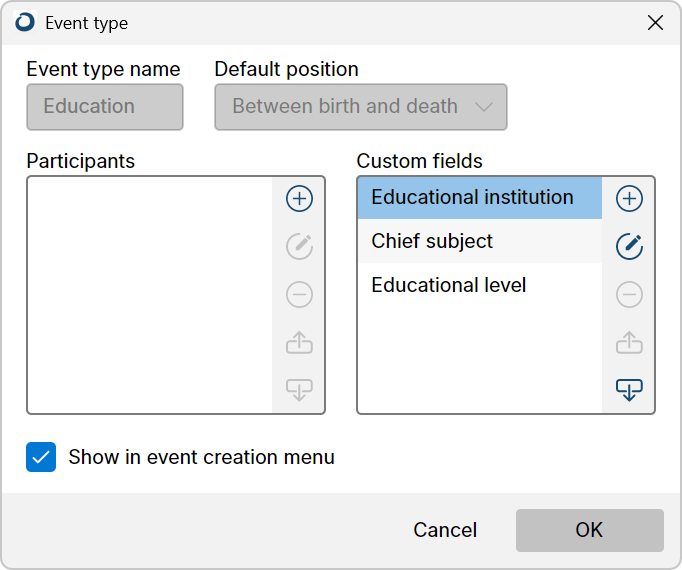Add a new custom field
The width and height of the screenshot is (682, 570).
coord(629,199)
